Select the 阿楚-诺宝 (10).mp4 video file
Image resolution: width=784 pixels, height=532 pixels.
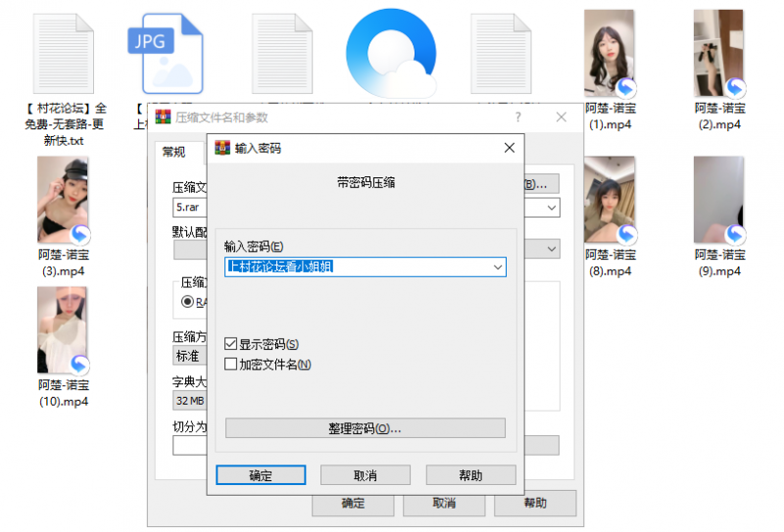[x=62, y=331]
